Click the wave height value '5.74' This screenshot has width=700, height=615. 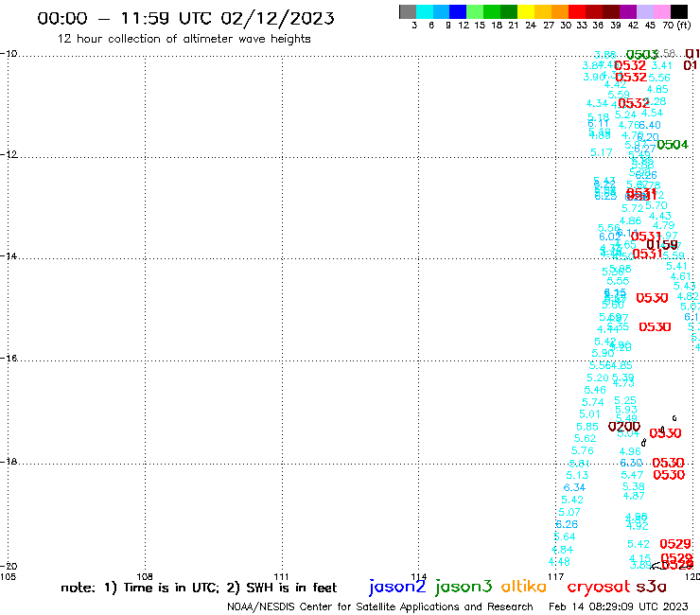pyautogui.click(x=592, y=402)
